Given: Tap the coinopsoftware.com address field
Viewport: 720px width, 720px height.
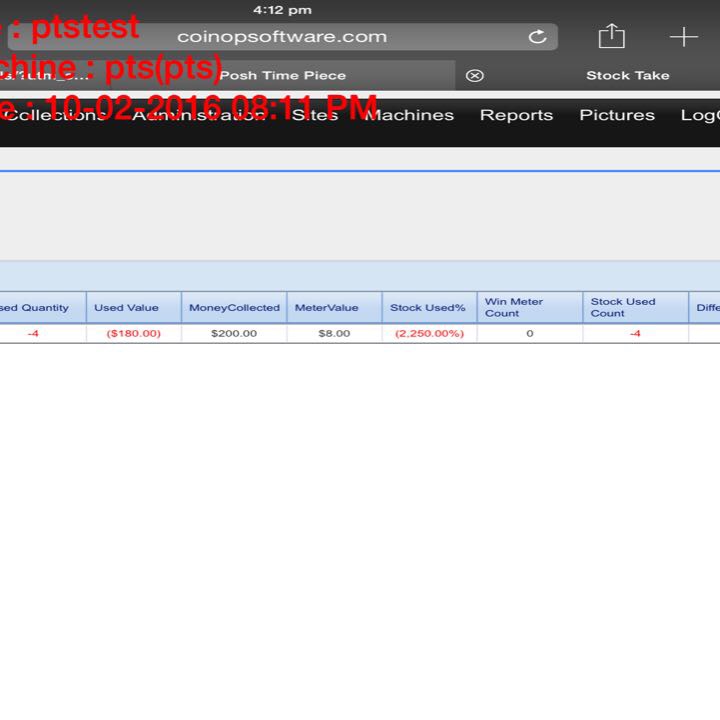Looking at the screenshot, I should click(282, 37).
